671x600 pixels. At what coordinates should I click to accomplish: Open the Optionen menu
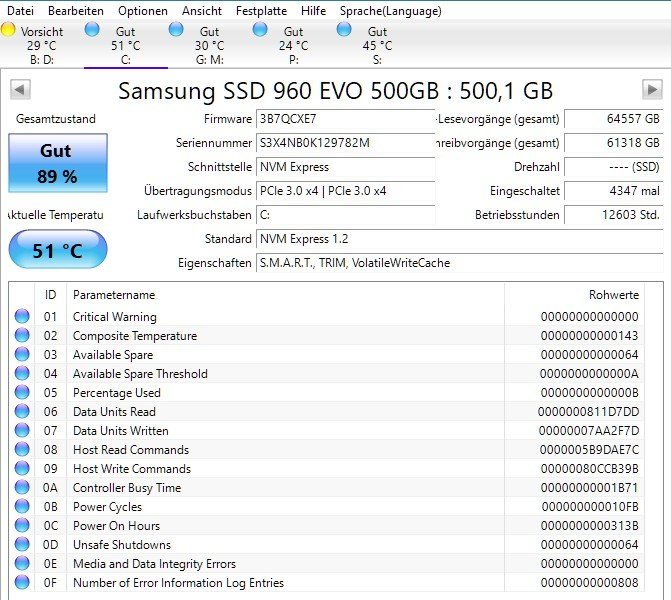143,11
